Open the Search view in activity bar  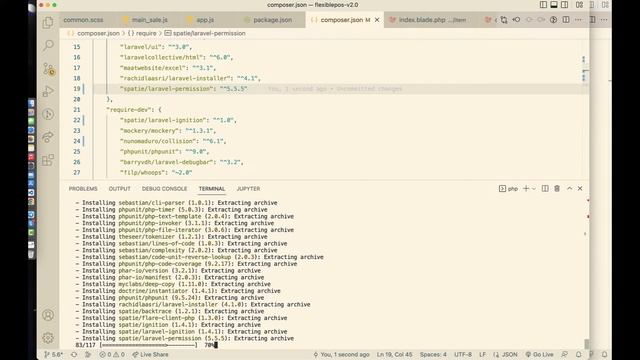tap(48, 45)
